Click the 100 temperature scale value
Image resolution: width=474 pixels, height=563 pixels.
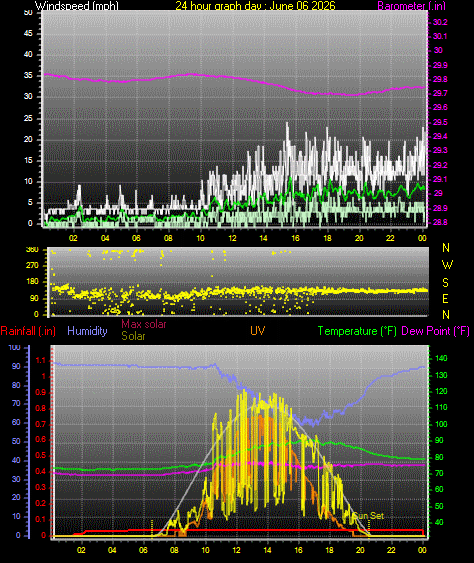coord(441,424)
